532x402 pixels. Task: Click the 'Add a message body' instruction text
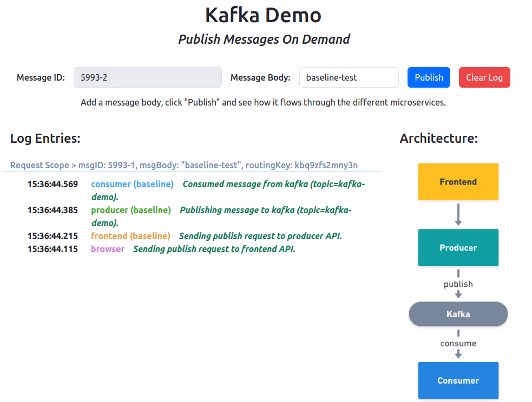(x=263, y=102)
